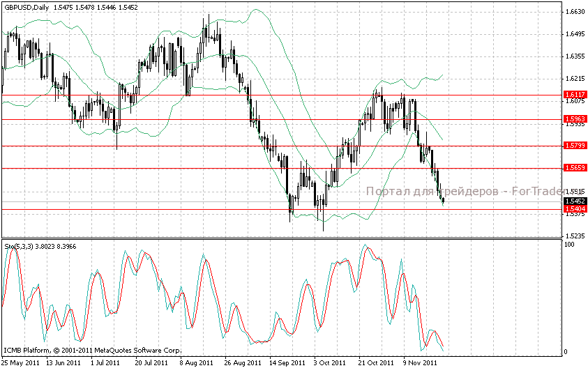Select the 14 Sep 2011 date label
Screen dimensions: 588x368
click(287, 362)
